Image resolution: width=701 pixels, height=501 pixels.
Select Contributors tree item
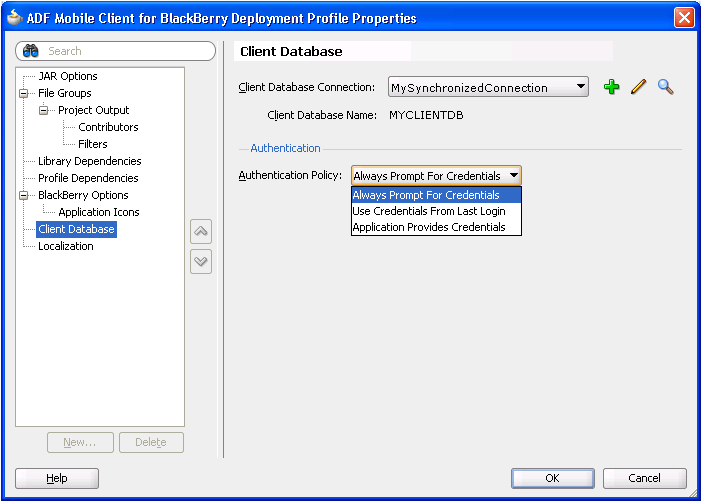click(108, 127)
